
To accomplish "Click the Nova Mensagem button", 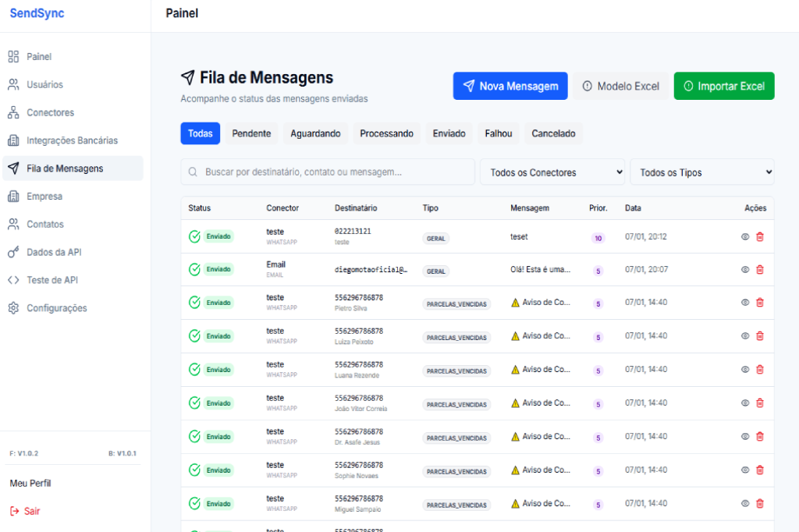I will 510,86.
